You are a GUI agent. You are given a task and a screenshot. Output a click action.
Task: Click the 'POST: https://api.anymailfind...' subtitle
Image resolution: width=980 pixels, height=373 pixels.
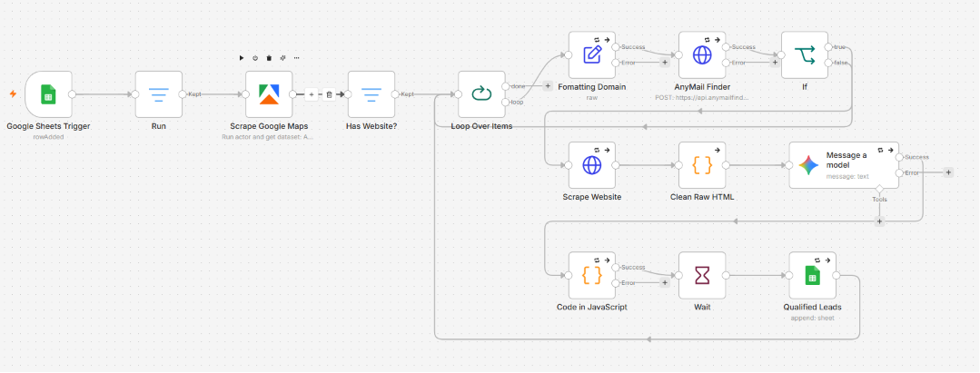tap(702, 97)
